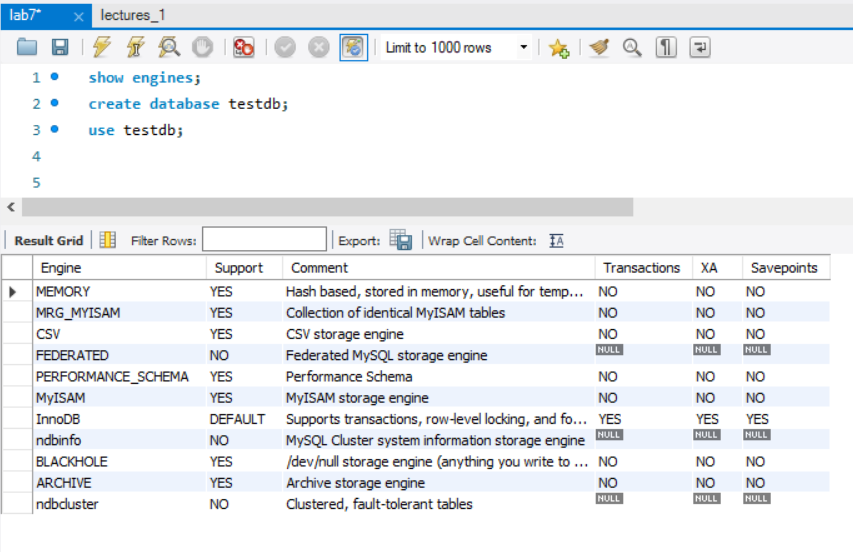The image size is (853, 552).
Task: Export recordset to file icon
Action: pyautogui.click(x=401, y=240)
